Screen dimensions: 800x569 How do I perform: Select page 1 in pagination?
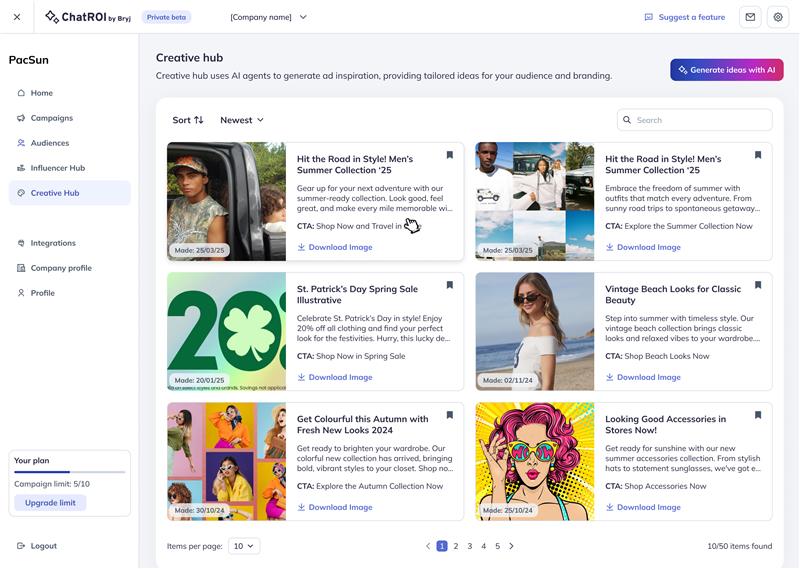442,546
